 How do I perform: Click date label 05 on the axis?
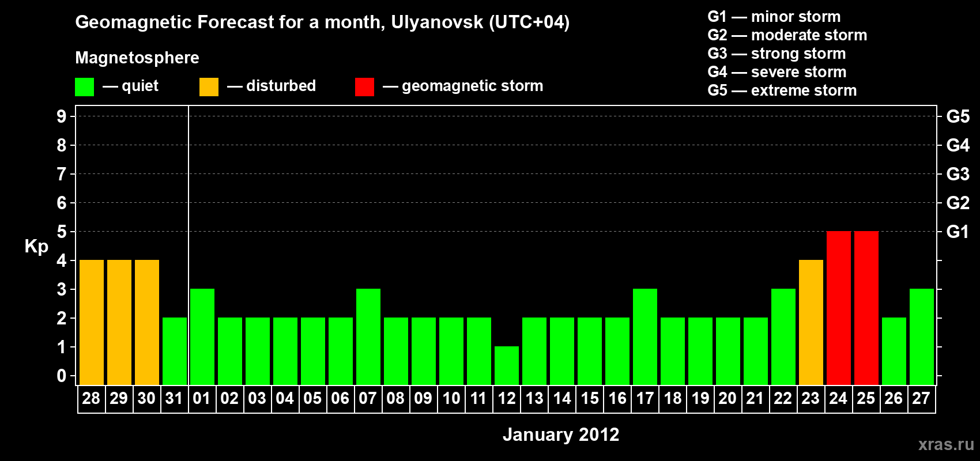[x=312, y=398]
